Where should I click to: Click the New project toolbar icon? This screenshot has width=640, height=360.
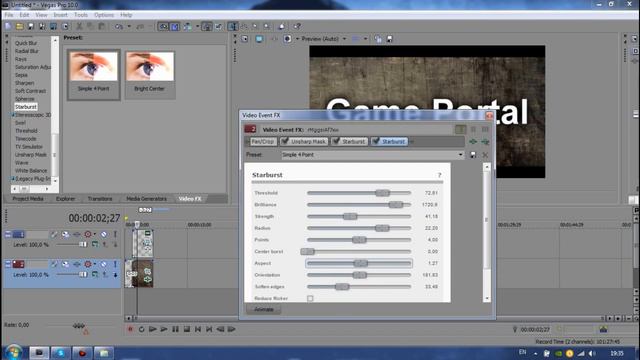tap(8, 27)
